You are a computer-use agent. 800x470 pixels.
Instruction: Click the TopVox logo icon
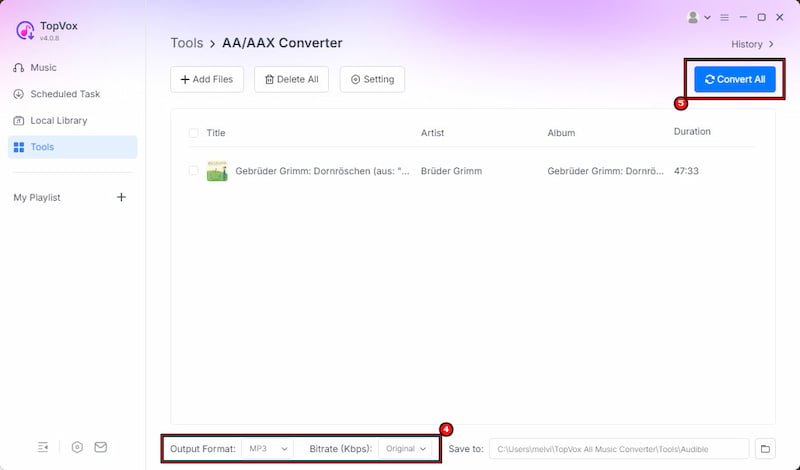coord(25,31)
